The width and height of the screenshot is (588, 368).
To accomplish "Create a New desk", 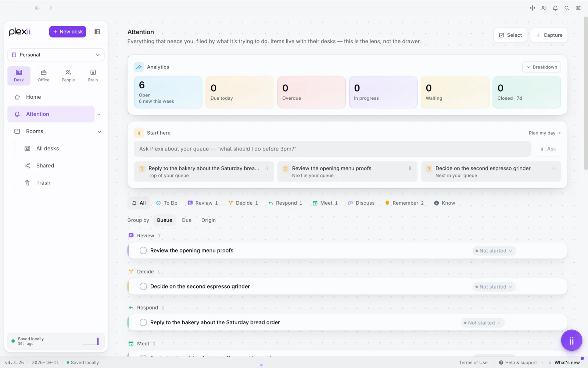I will (x=68, y=32).
